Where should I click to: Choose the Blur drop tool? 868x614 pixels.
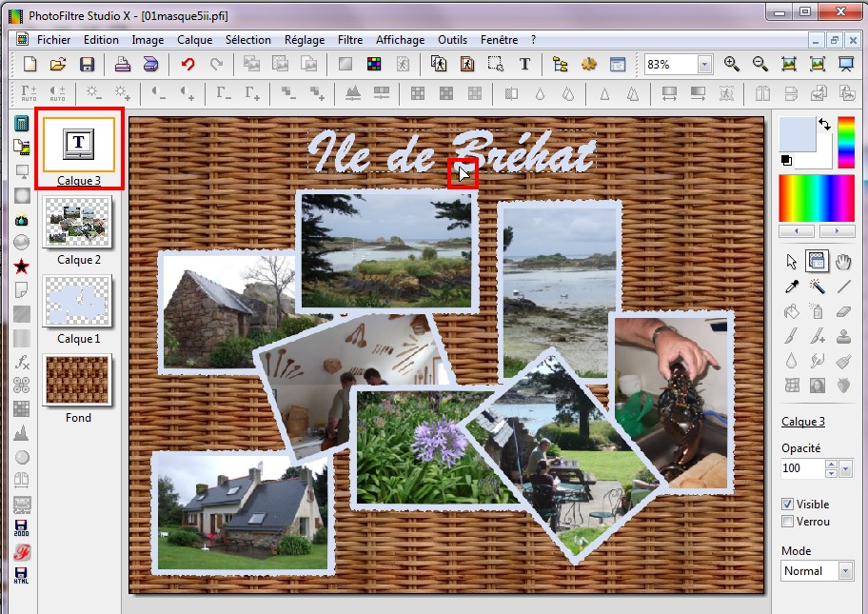[792, 361]
